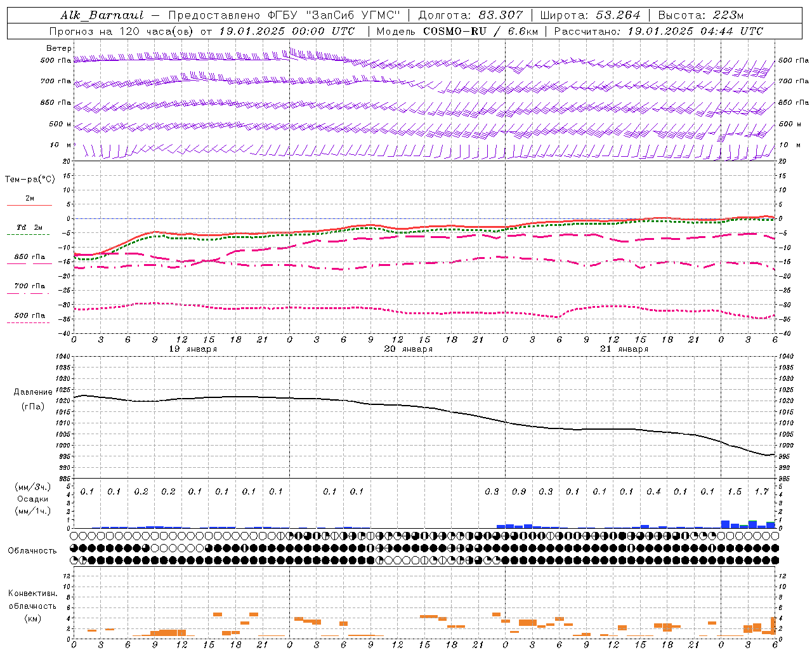Click the Облачность cloudiness label

(32, 551)
